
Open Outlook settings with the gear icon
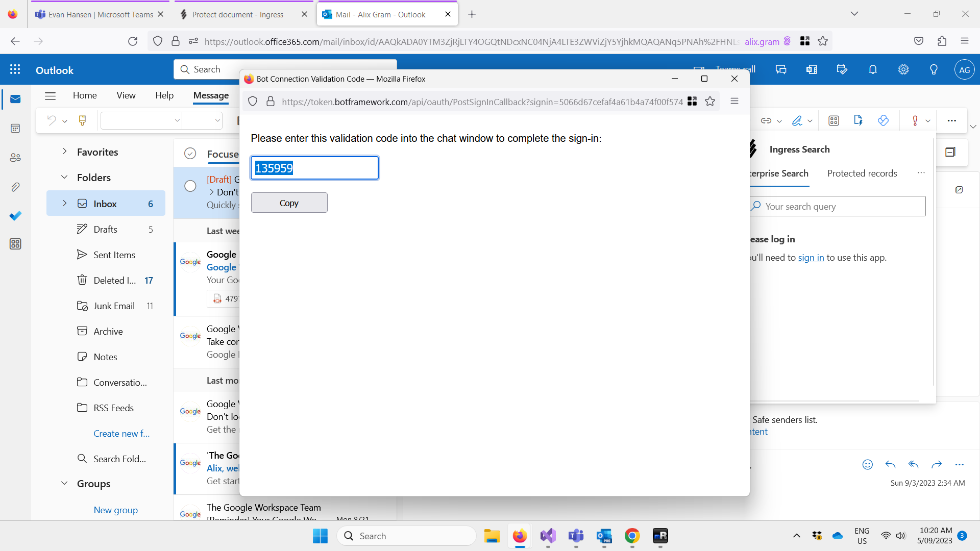903,69
